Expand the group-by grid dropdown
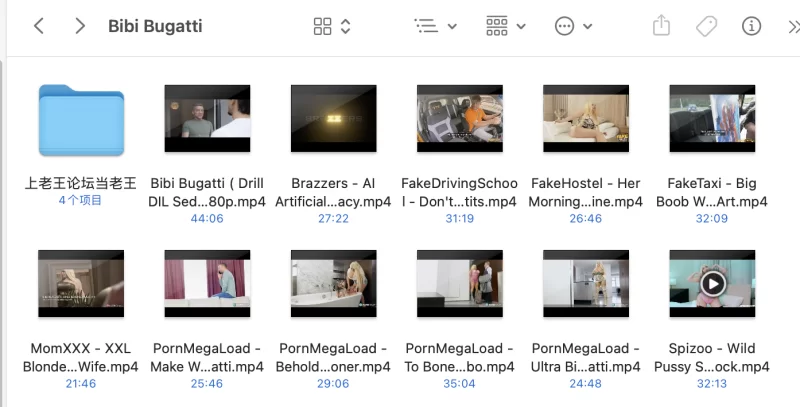The height and width of the screenshot is (407, 800). pyautogui.click(x=521, y=27)
